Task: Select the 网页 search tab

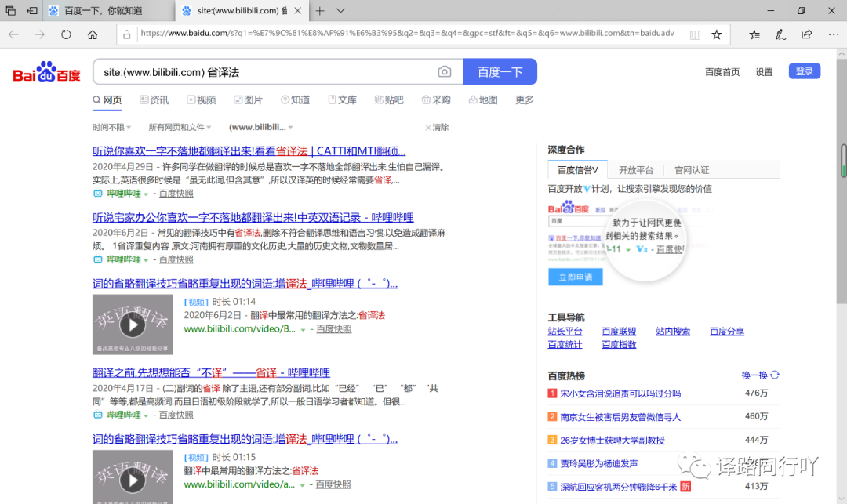Action: (x=107, y=100)
